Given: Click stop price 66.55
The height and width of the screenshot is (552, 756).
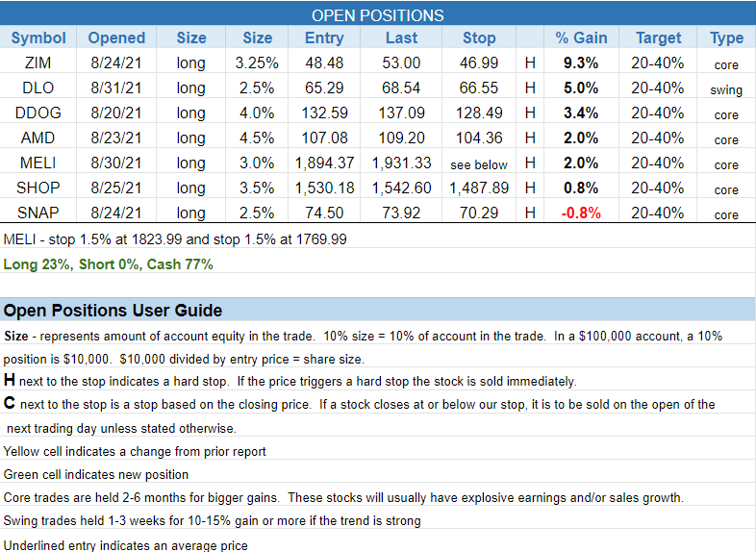Looking at the screenshot, I should (479, 88).
